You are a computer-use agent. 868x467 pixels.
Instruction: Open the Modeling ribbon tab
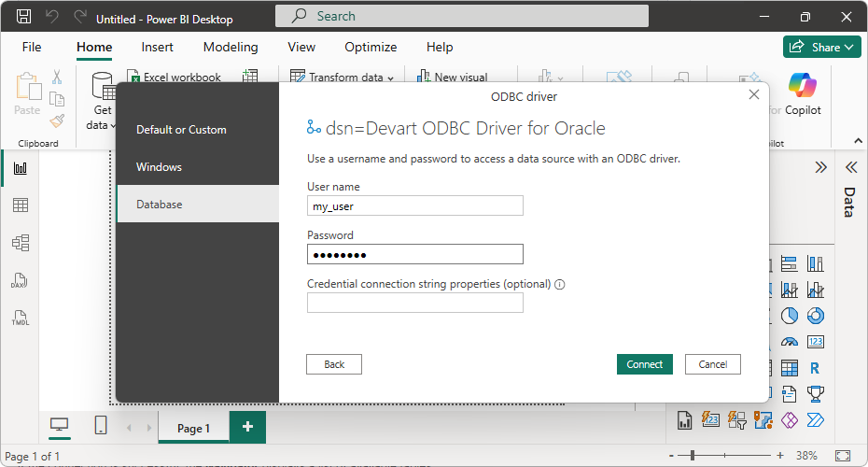[231, 47]
